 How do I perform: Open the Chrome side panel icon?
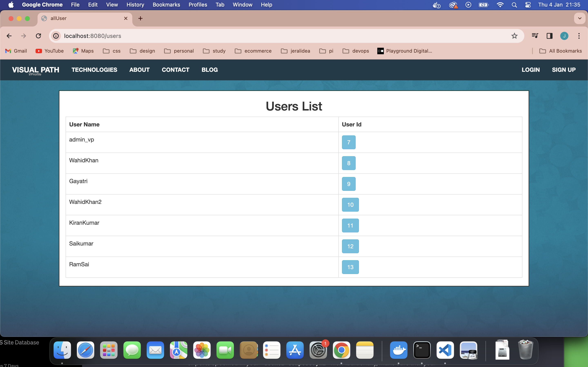[550, 36]
